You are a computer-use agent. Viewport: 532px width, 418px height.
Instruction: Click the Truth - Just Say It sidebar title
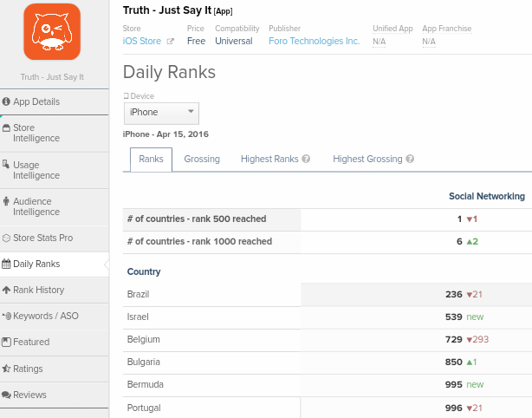click(x=52, y=77)
